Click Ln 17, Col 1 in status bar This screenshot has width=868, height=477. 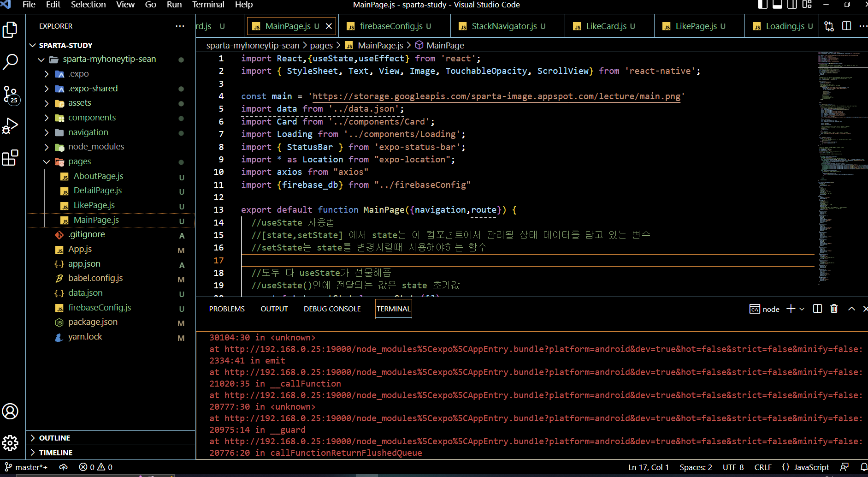[x=649, y=467]
